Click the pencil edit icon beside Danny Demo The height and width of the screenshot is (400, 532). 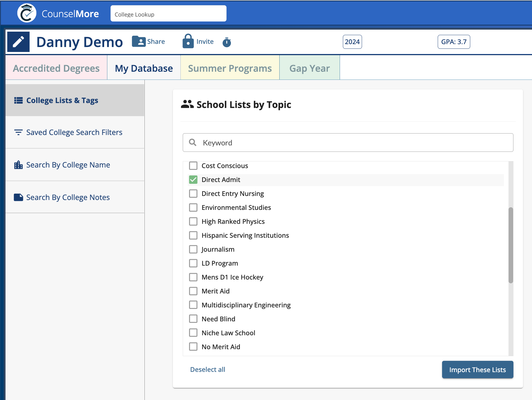[x=18, y=42]
